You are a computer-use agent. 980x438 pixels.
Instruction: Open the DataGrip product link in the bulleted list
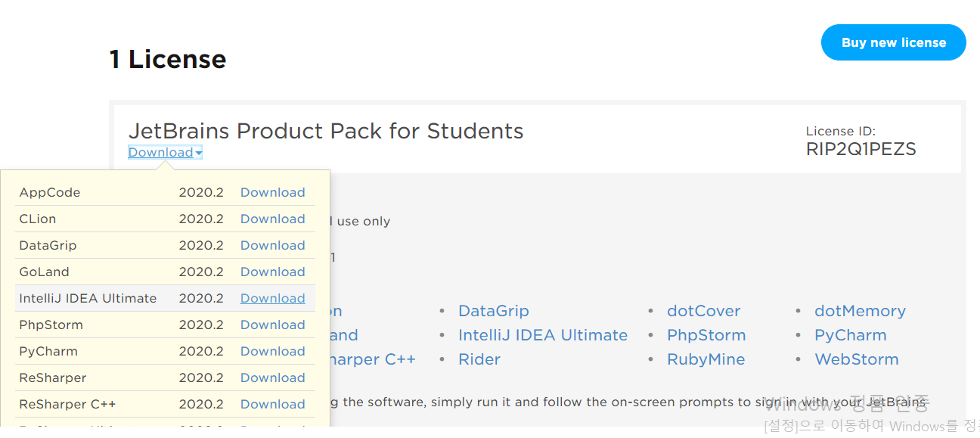coord(493,311)
